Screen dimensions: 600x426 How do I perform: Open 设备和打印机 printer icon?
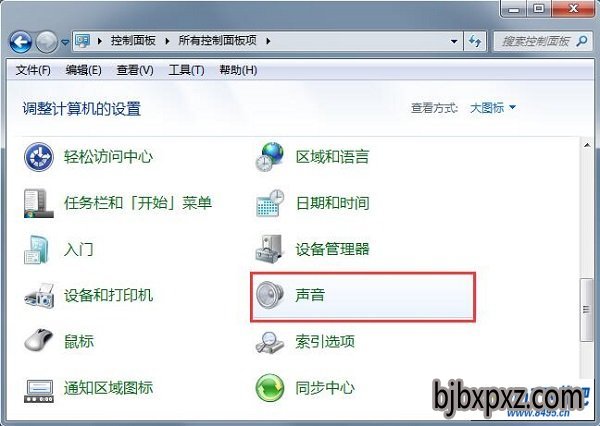(39, 295)
